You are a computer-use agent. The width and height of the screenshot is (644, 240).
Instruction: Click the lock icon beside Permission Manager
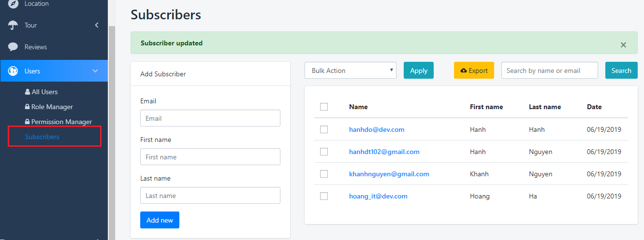(x=28, y=122)
